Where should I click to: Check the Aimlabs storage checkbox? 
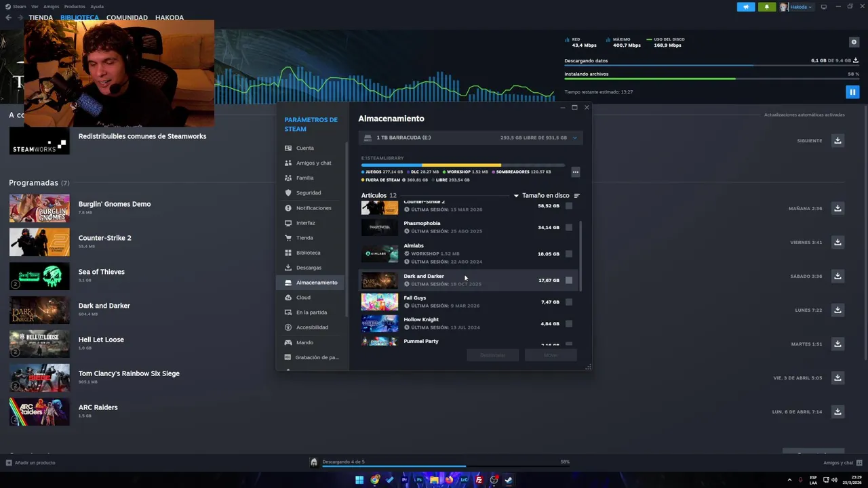tap(569, 253)
